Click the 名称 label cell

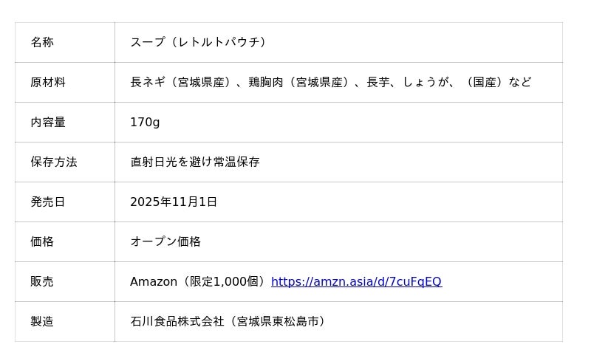point(42,42)
